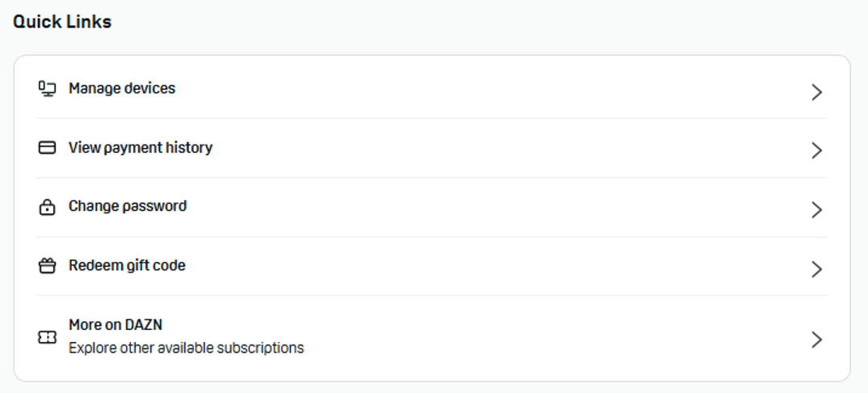Click the Explore other available subscriptions text
Screen dimensions: 868x393
186,349
